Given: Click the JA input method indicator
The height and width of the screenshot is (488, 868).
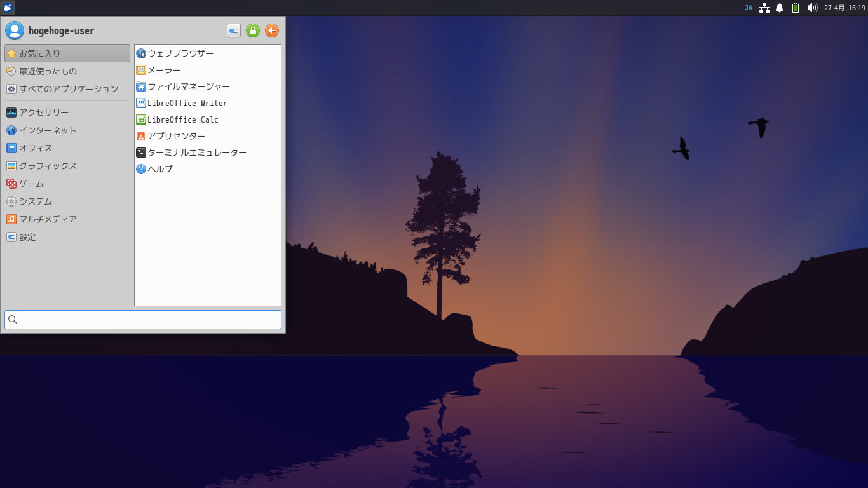Looking at the screenshot, I should coord(749,8).
